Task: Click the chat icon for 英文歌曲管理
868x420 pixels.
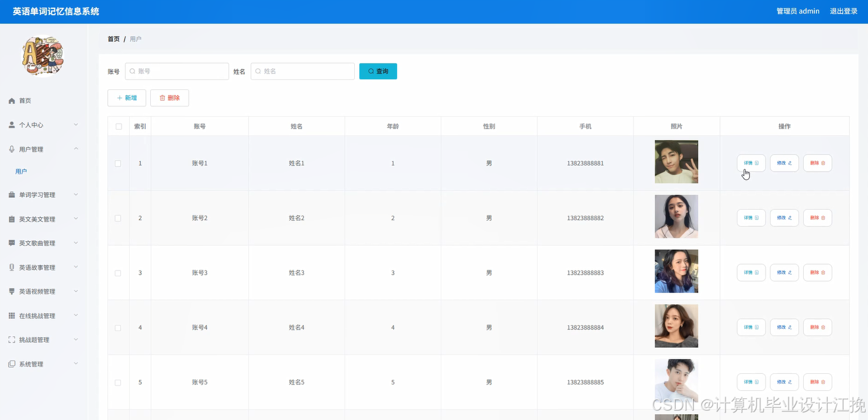Action: click(12, 243)
